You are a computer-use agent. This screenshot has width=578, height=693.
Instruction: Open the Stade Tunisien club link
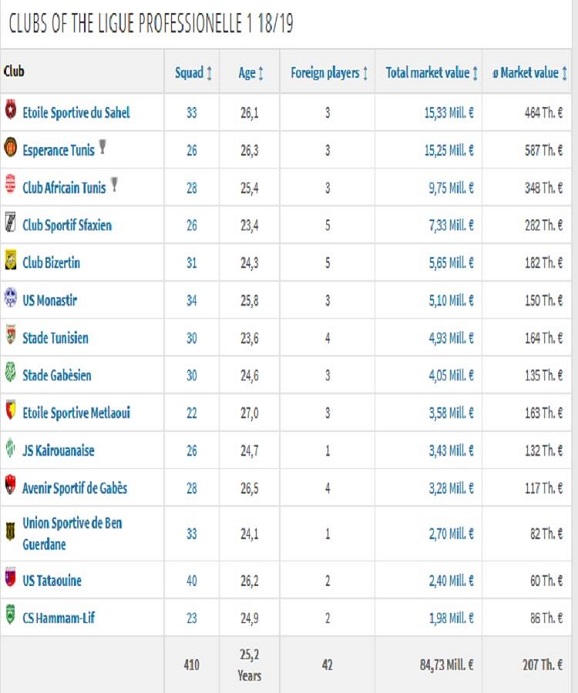[x=55, y=338]
